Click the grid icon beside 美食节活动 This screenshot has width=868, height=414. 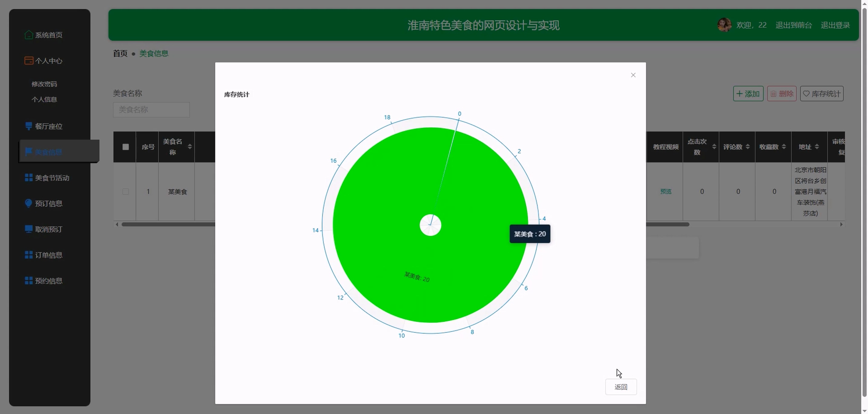(x=29, y=178)
